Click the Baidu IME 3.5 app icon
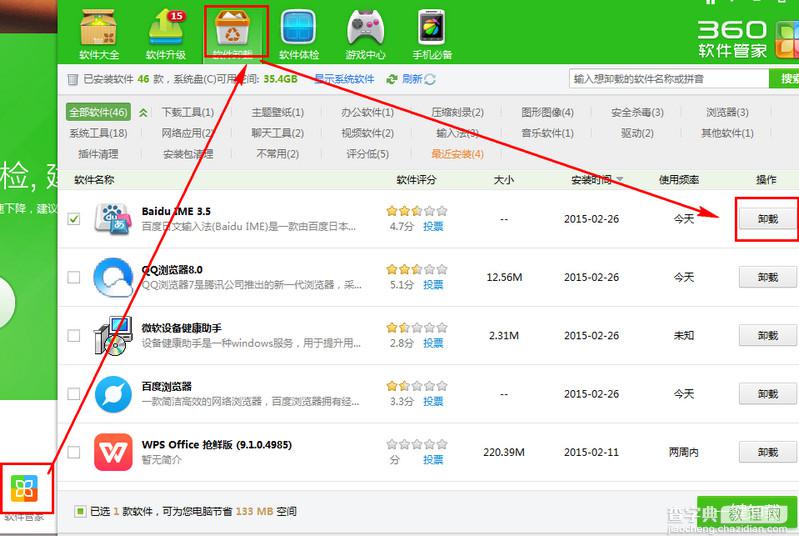This screenshot has width=799, height=536. [113, 219]
